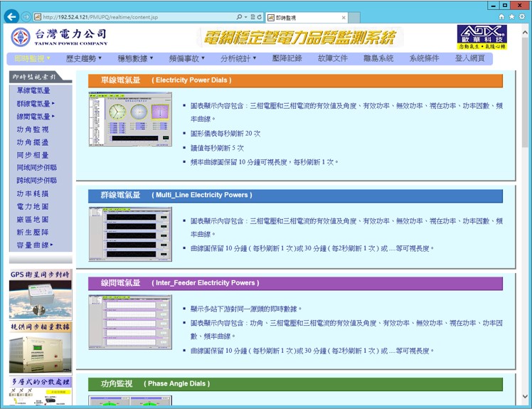Open the 登入網頁 menu item
Viewport: 532px width, 409px height.
pyautogui.click(x=470, y=58)
